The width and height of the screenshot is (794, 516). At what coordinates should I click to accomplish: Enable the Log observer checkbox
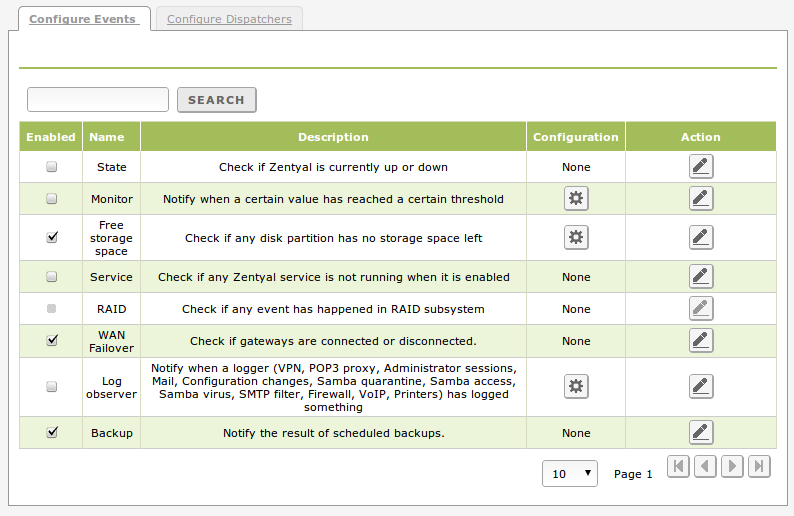tap(52, 387)
